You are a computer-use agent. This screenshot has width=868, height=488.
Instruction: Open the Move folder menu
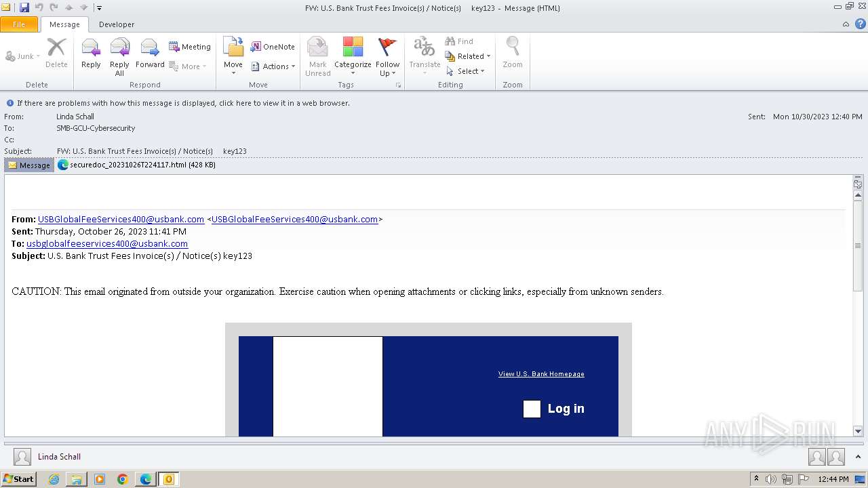pos(233,56)
